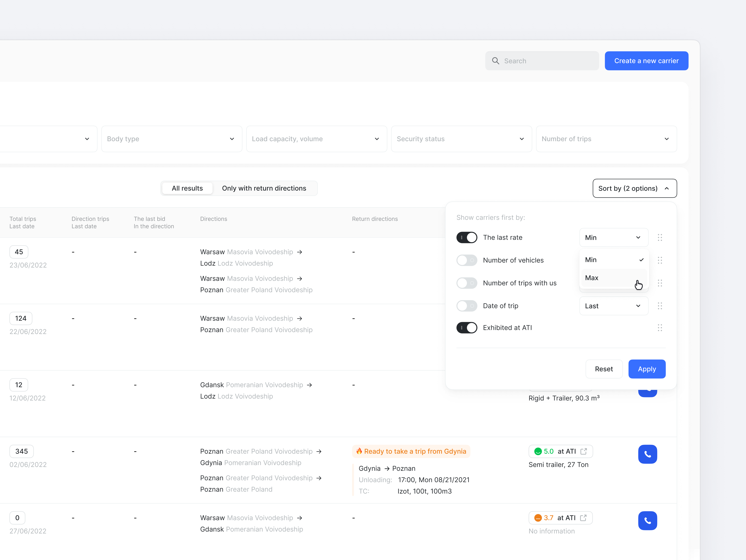This screenshot has width=746, height=560.
Task: Click the phone icon for the 345-trip carrier
Action: 648,454
